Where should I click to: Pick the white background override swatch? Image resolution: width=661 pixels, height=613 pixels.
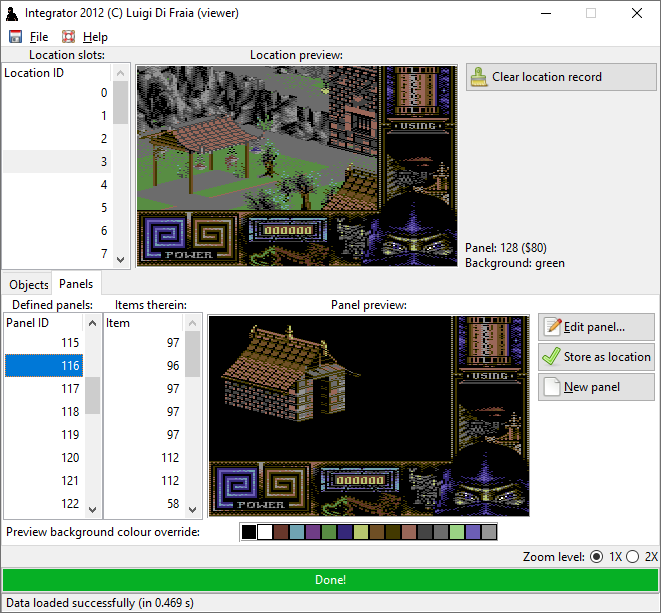click(x=265, y=532)
